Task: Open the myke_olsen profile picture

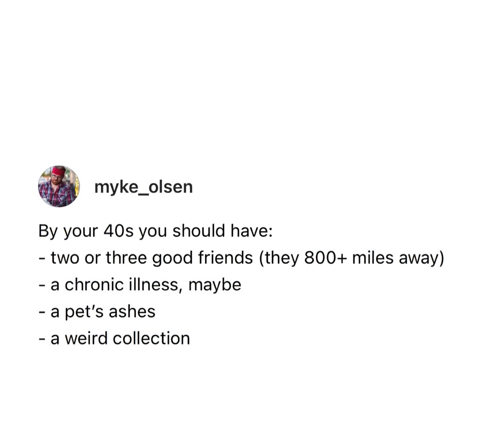Action: coord(59,186)
